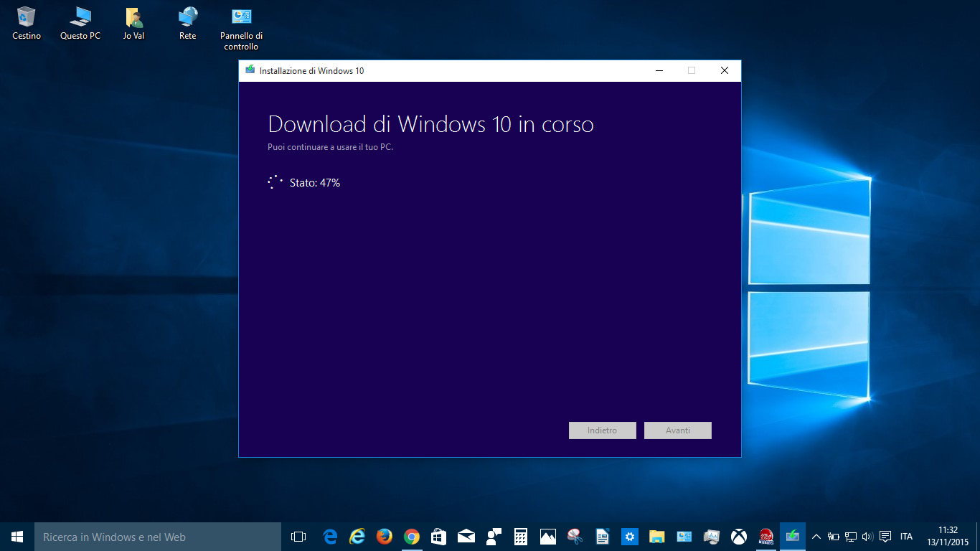This screenshot has width=980, height=551.
Task: Select the Rete desktop icon
Action: click(188, 23)
